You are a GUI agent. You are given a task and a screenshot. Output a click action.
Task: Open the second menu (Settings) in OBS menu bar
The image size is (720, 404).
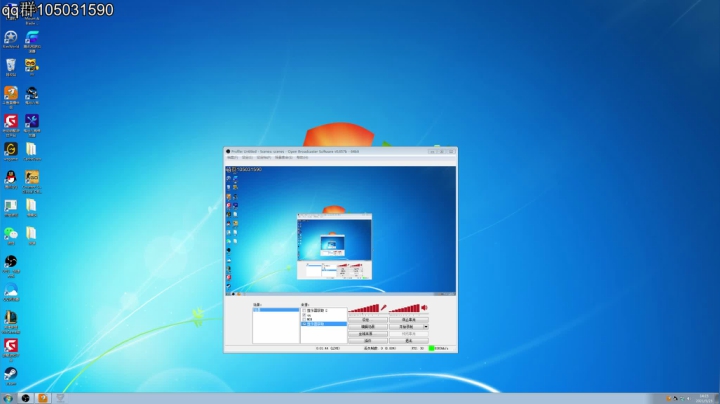[247, 157]
